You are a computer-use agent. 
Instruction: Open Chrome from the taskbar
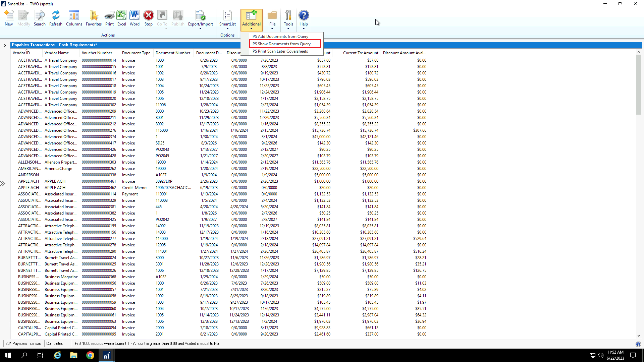(90, 355)
